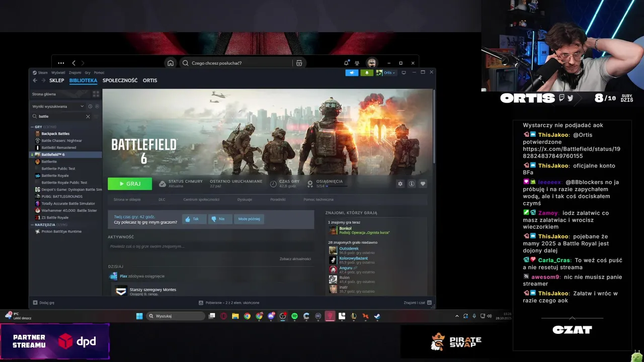Add Battlefield 6 to favorites heart
This screenshot has width=644, height=362.
click(423, 184)
